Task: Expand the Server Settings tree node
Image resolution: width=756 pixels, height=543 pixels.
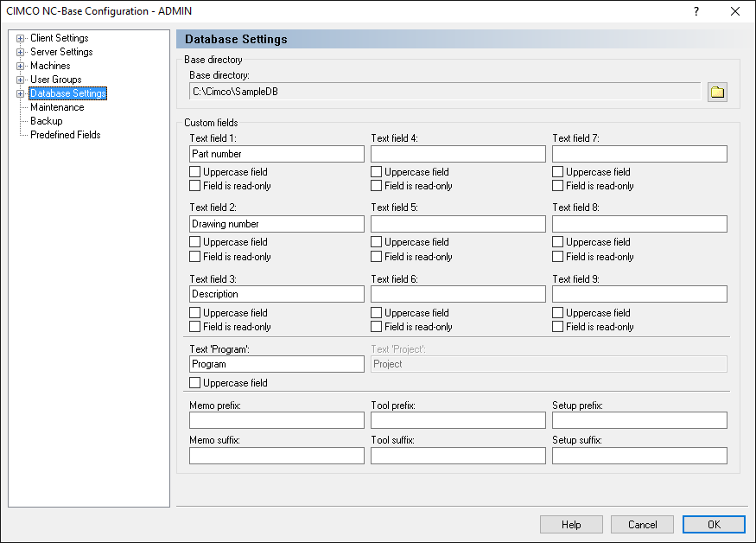Action: point(20,52)
